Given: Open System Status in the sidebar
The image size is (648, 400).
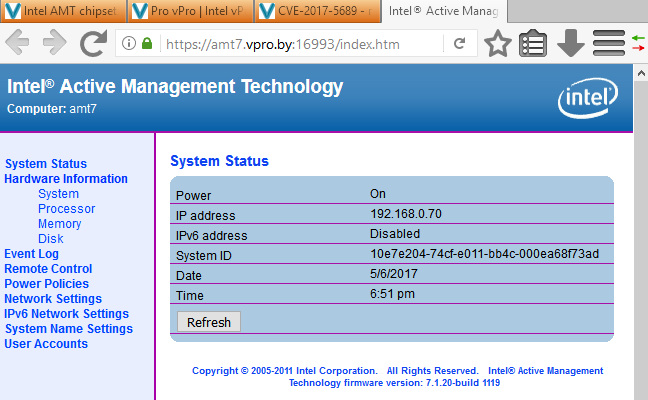Looking at the screenshot, I should coord(46,164).
